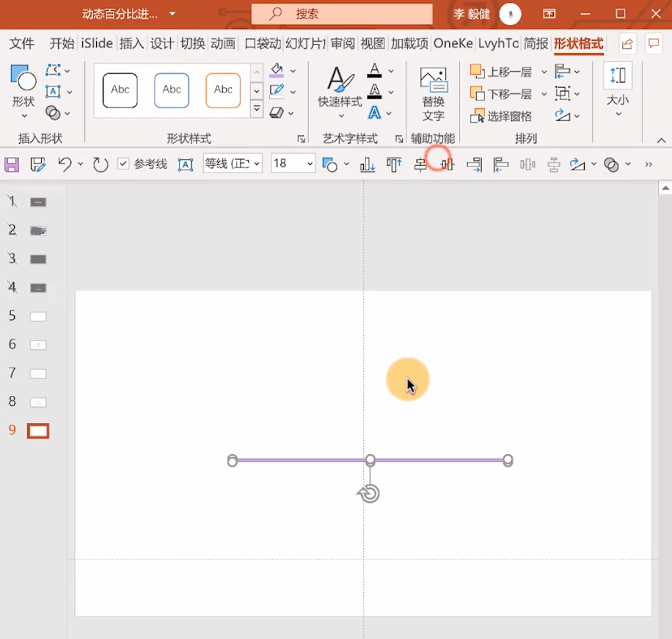The image size is (672, 639).
Task: Click the merge shapes icon in 插入形状
Action: pyautogui.click(x=53, y=113)
